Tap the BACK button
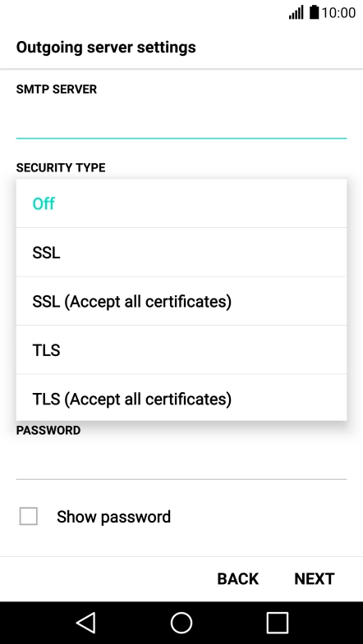This screenshot has height=644, width=363. coord(237,578)
